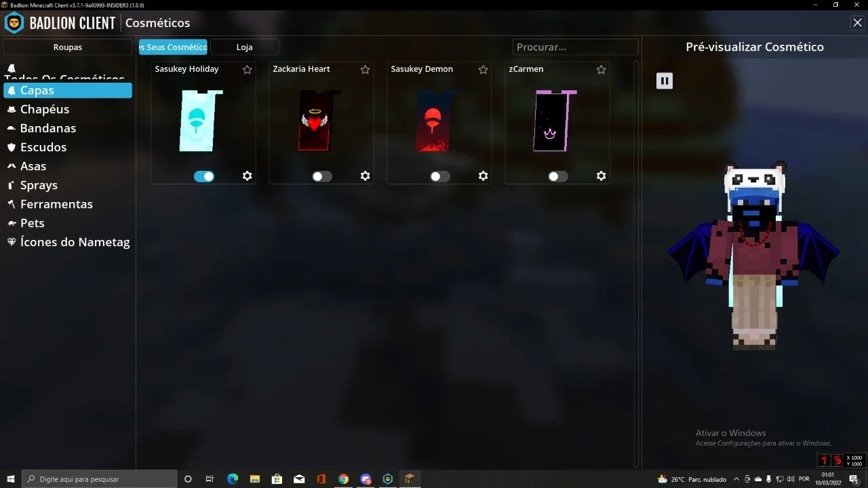Open Sasukey Holiday cape settings gear

click(248, 176)
